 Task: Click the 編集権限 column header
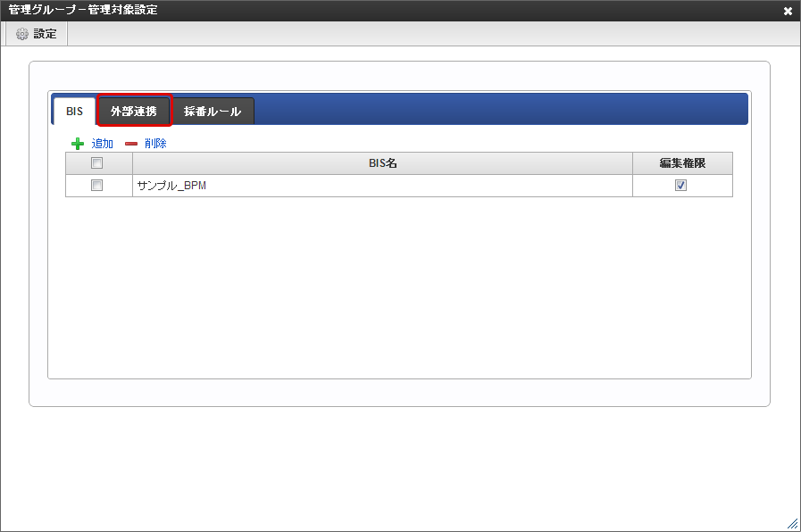682,163
